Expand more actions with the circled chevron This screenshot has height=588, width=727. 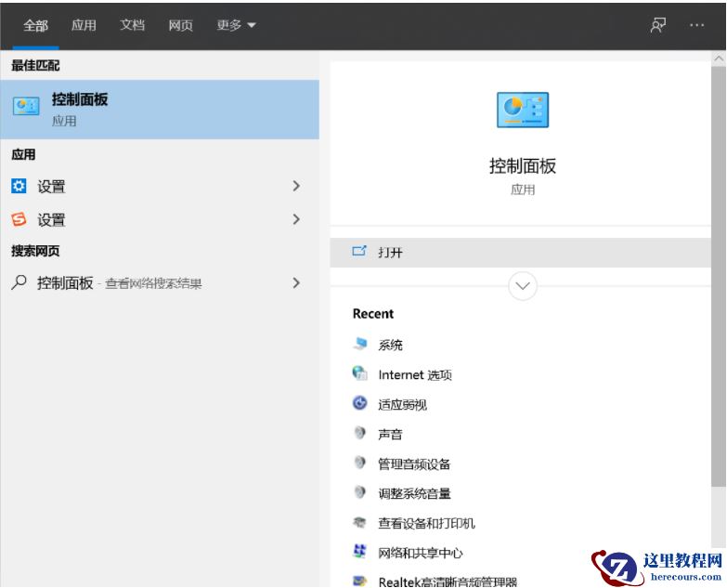click(x=523, y=286)
